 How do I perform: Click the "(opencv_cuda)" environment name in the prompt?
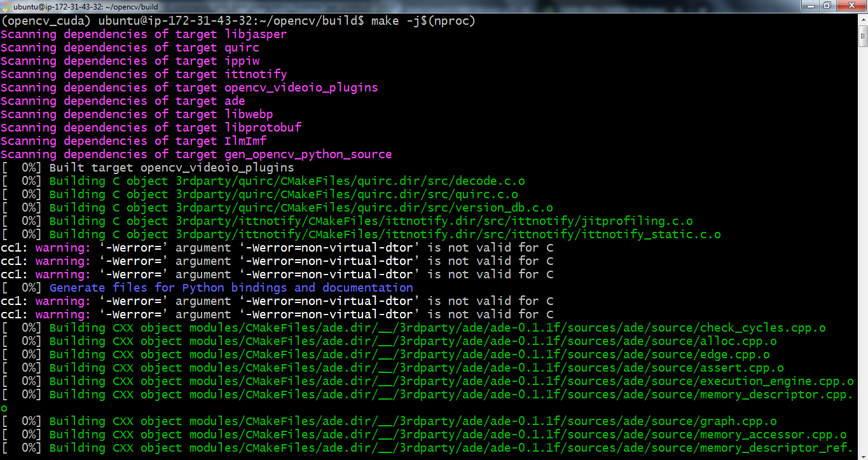point(46,21)
